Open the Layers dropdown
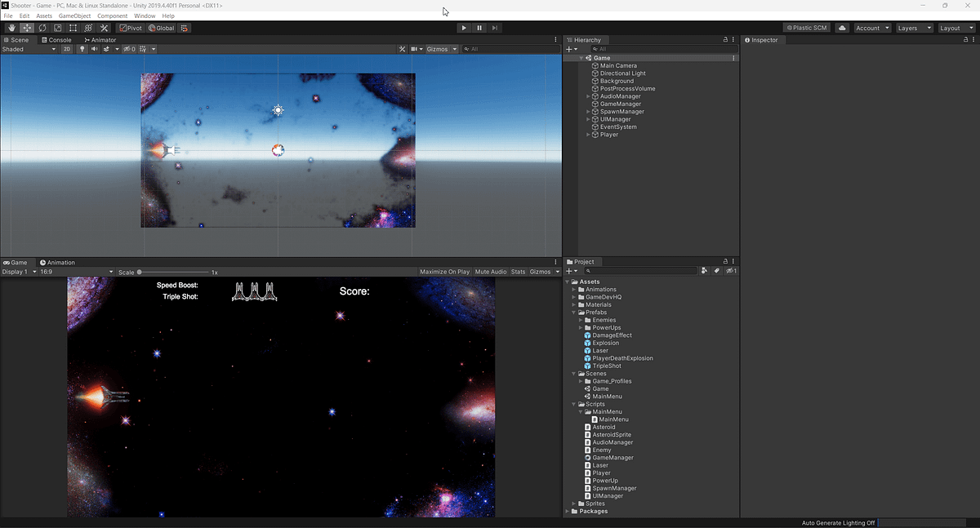This screenshot has width=980, height=528. pyautogui.click(x=914, y=27)
